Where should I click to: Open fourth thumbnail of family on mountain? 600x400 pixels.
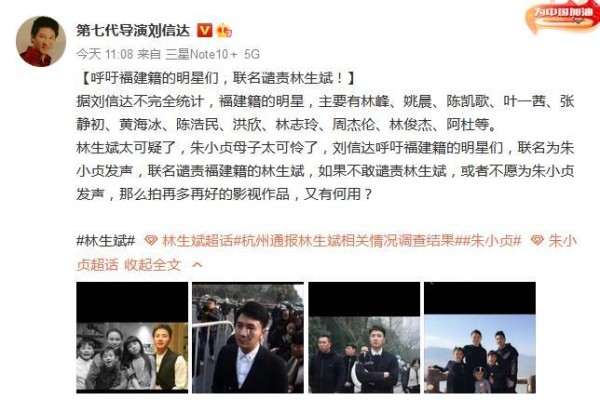(x=480, y=338)
